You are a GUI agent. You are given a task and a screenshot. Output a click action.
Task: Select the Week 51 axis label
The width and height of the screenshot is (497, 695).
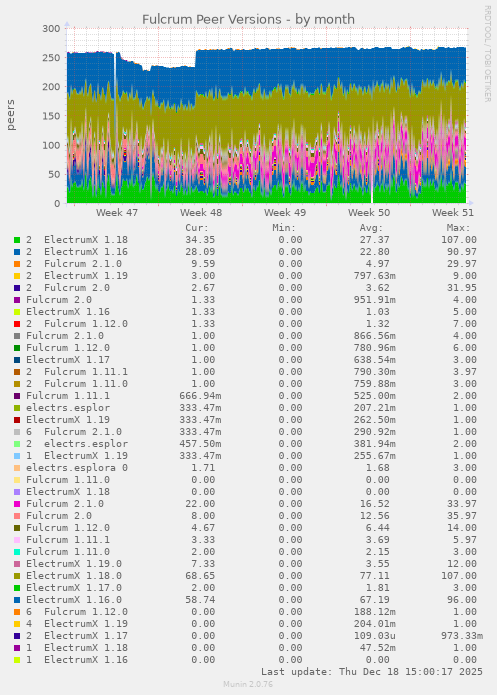(453, 213)
